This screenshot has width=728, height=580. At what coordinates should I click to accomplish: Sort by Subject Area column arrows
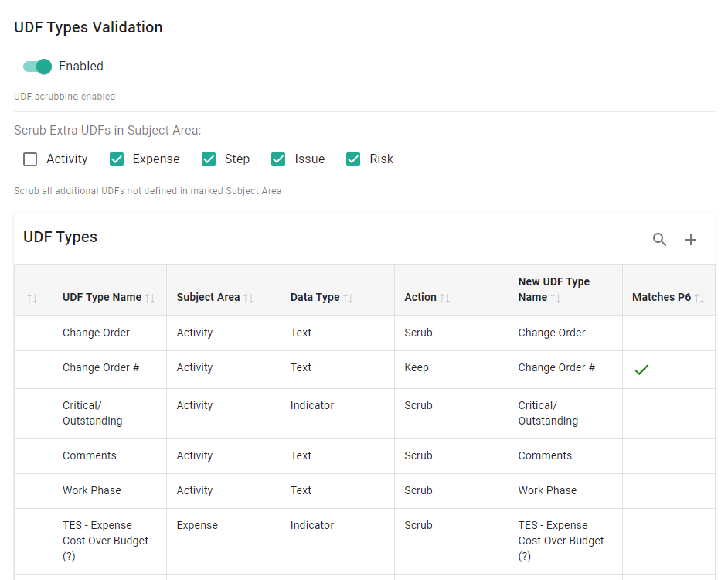(x=248, y=298)
